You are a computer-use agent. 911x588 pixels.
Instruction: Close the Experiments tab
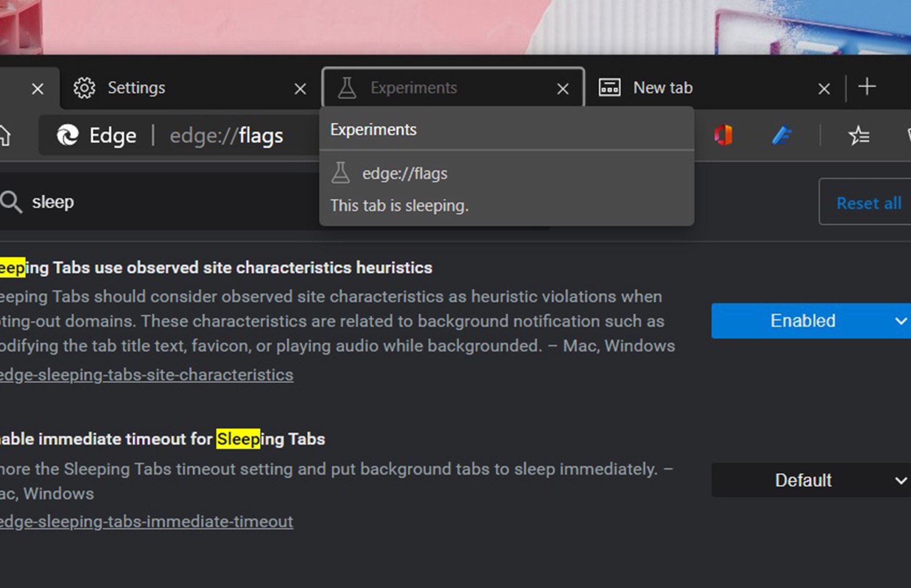pos(563,89)
